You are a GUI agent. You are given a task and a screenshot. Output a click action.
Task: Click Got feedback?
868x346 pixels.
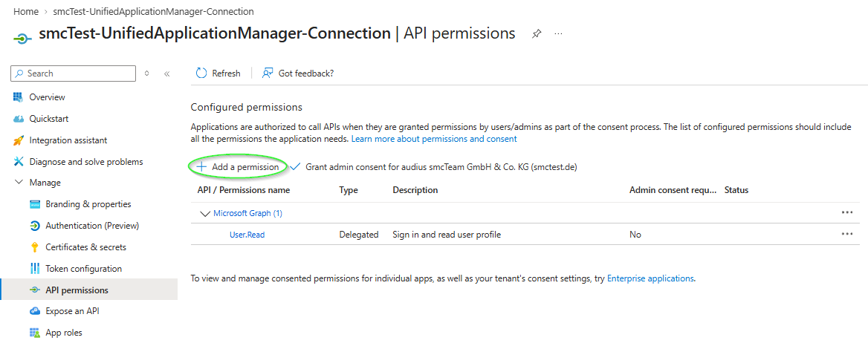point(299,73)
